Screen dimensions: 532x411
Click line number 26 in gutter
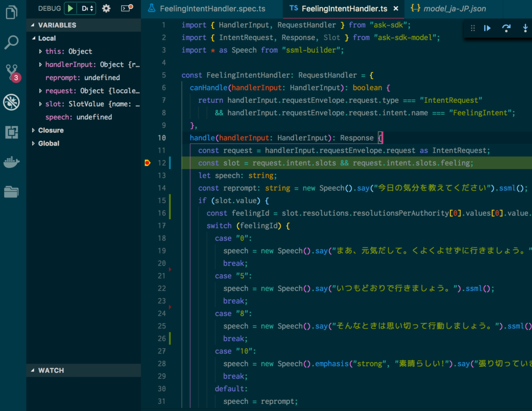click(x=162, y=339)
